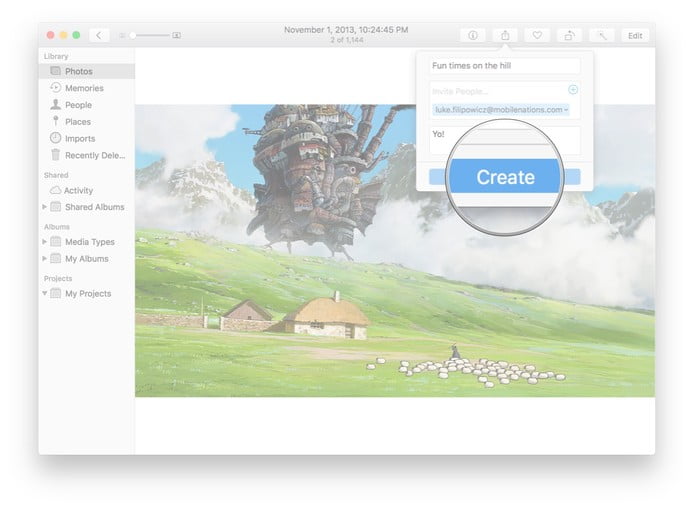The height and width of the screenshot is (509, 695).
Task: Click the My Albums folder icon
Action: [55, 258]
